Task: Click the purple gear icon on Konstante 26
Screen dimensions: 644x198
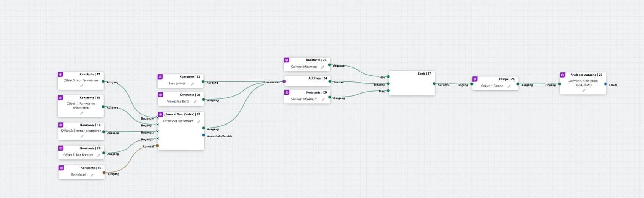Action: click(x=287, y=92)
